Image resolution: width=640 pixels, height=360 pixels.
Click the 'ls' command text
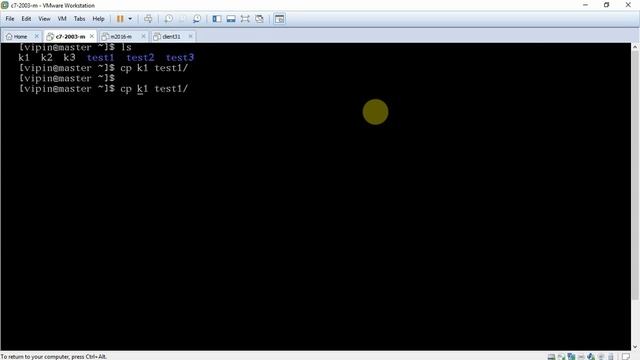126,47
